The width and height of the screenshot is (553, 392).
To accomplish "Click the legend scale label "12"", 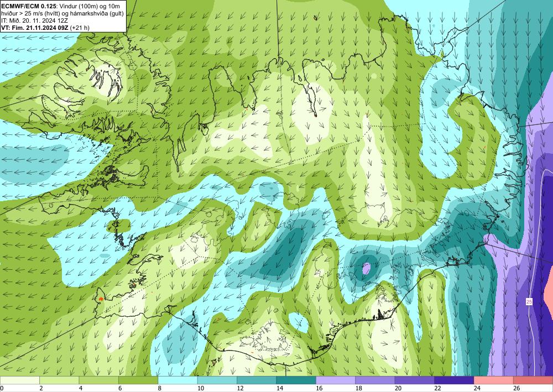I will [240, 388].
